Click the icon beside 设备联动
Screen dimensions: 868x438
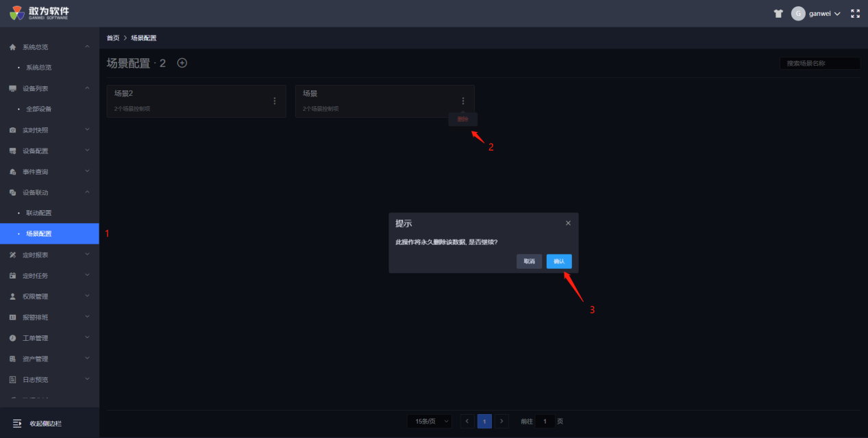(12, 192)
